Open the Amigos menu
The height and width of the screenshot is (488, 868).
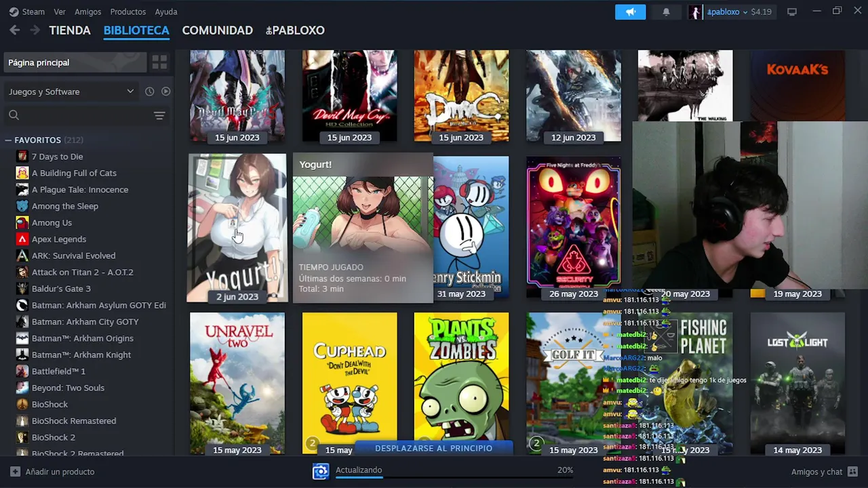(87, 12)
